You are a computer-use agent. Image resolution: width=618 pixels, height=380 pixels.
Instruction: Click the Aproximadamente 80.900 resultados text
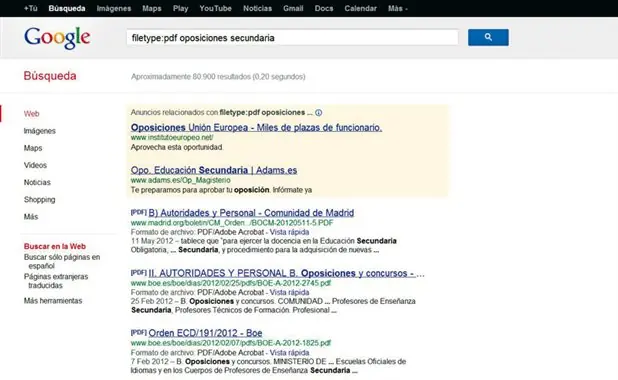coord(218,76)
